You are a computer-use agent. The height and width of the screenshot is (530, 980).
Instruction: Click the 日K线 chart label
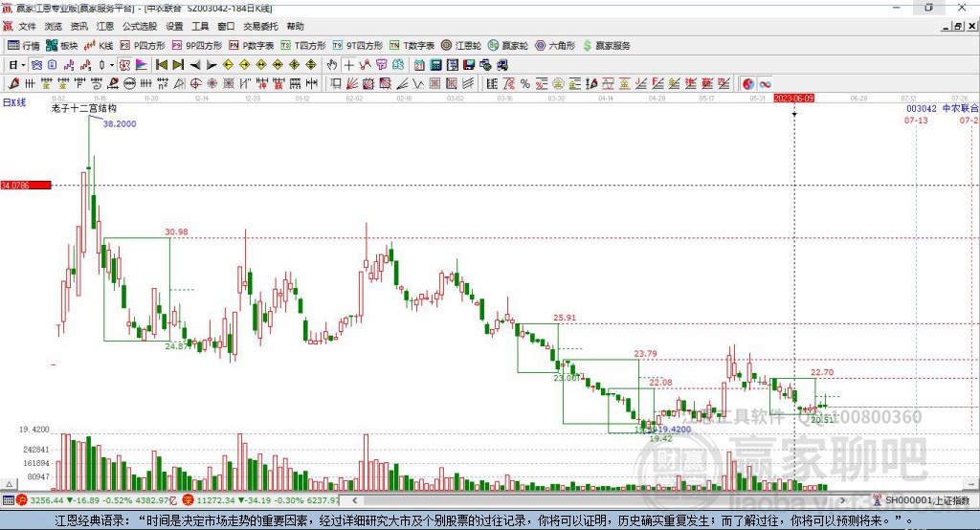(x=14, y=102)
